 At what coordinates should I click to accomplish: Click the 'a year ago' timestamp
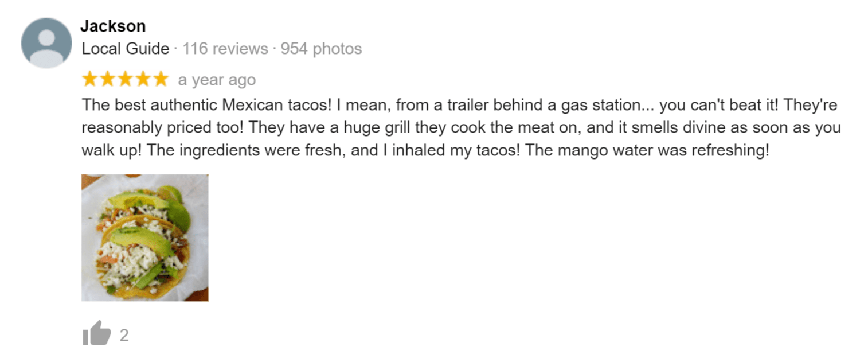[x=217, y=80]
